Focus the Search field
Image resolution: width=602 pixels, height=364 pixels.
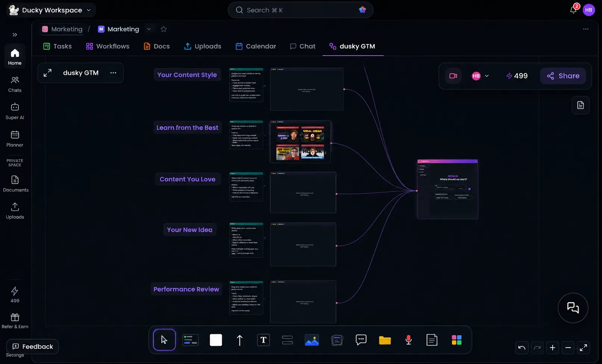[x=300, y=10]
